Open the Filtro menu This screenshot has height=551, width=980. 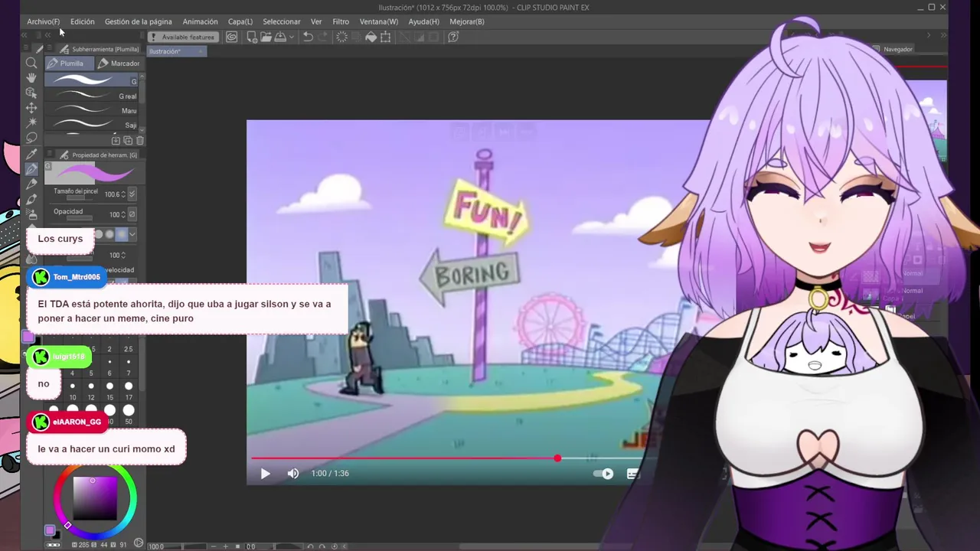click(x=341, y=21)
